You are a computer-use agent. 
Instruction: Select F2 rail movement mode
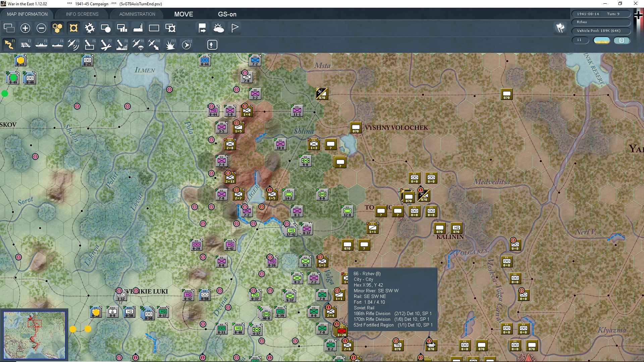click(x=25, y=45)
